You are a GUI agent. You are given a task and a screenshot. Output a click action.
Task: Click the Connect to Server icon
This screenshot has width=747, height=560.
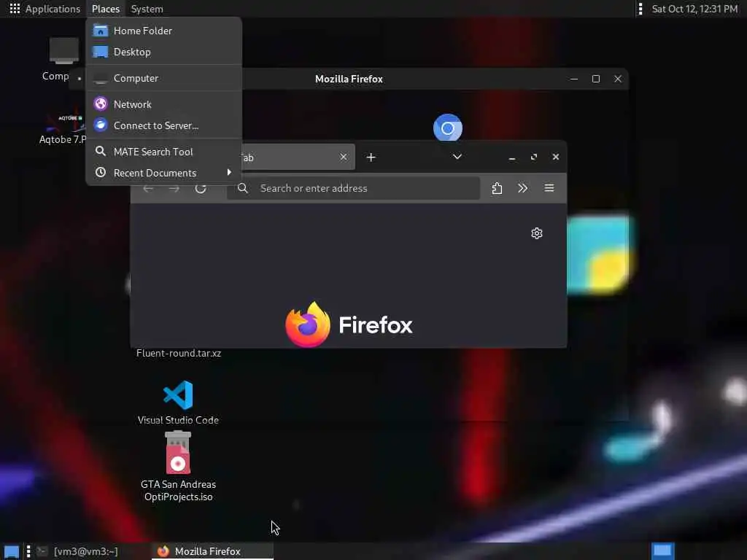[x=101, y=125]
